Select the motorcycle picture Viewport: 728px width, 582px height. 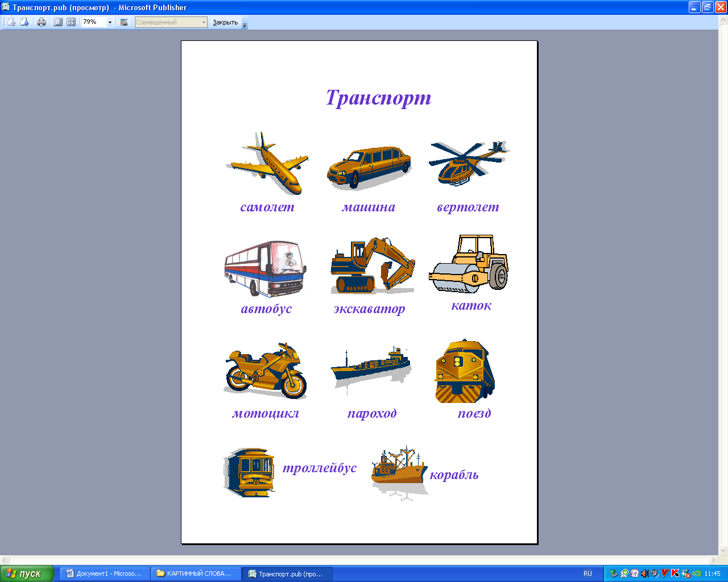click(x=266, y=371)
